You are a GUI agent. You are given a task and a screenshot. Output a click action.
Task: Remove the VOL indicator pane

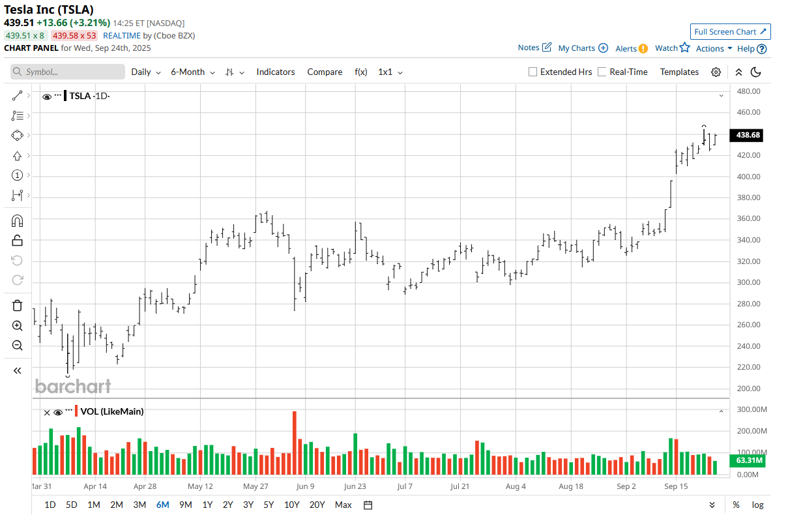coord(47,412)
